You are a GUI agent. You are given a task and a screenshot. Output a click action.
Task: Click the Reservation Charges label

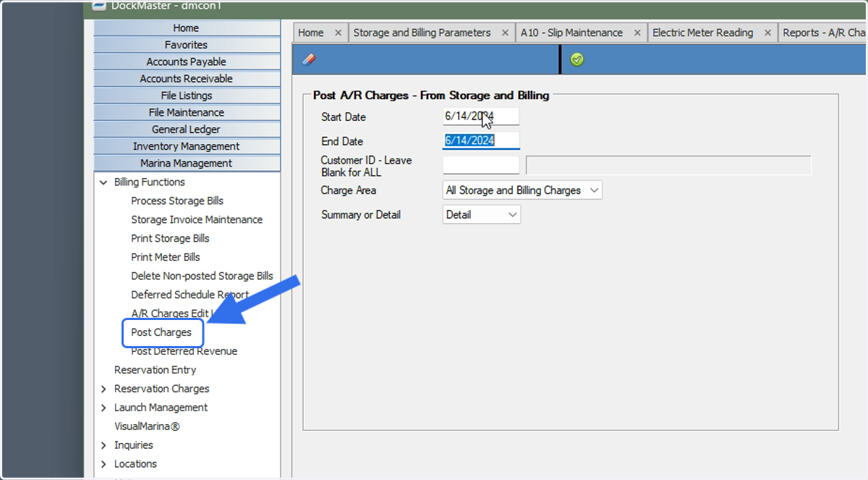[162, 389]
